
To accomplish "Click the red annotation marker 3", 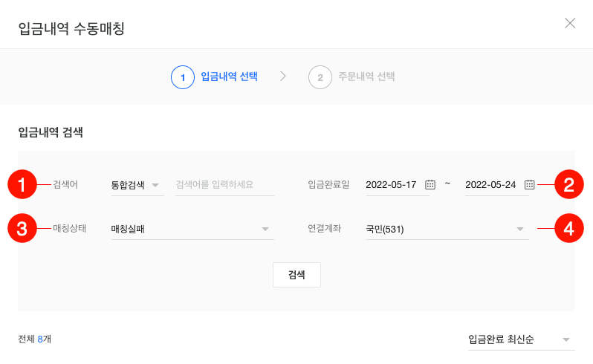I will coord(22,228).
